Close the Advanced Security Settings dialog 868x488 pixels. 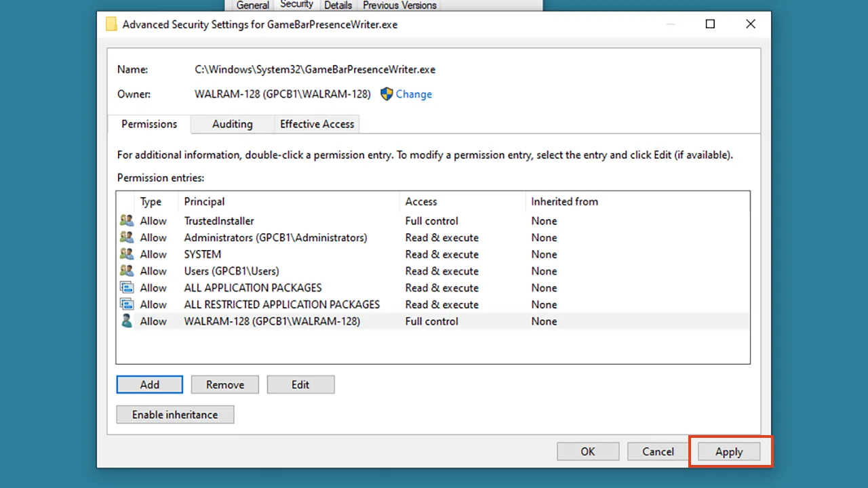pos(751,24)
